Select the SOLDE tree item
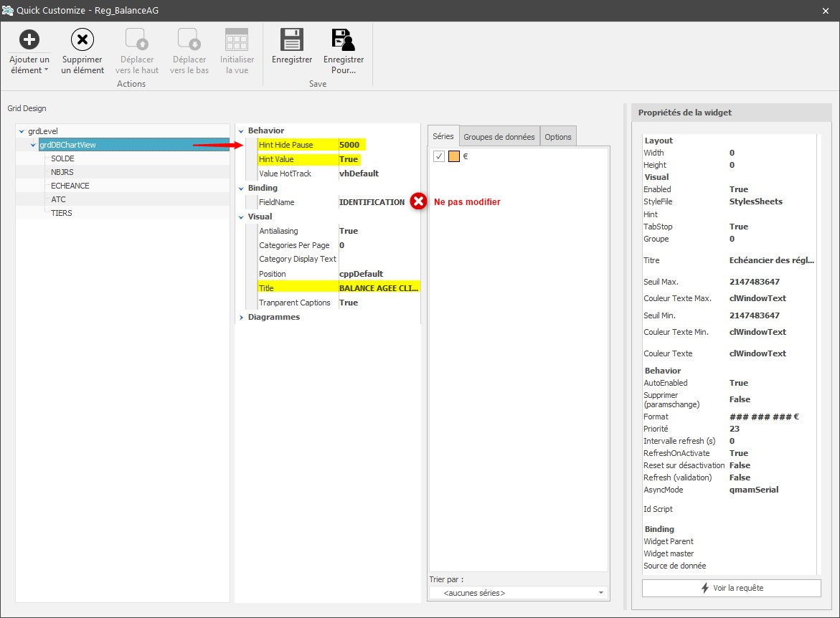 63,158
